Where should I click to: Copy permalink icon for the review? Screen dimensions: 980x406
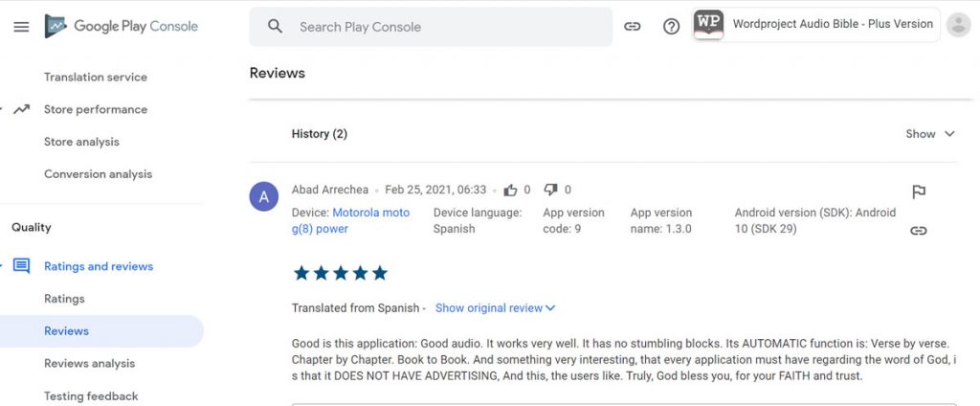(x=919, y=231)
